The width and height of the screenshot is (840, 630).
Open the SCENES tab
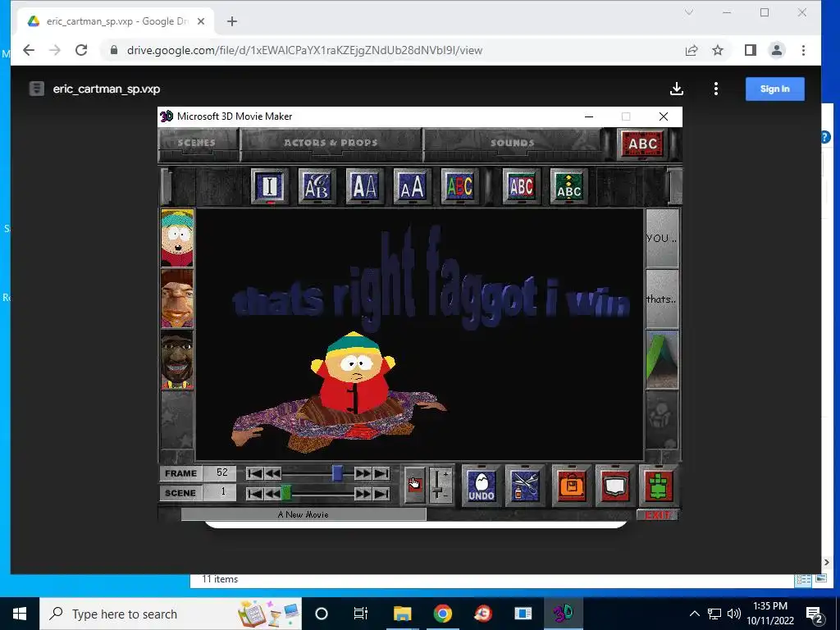(x=197, y=143)
